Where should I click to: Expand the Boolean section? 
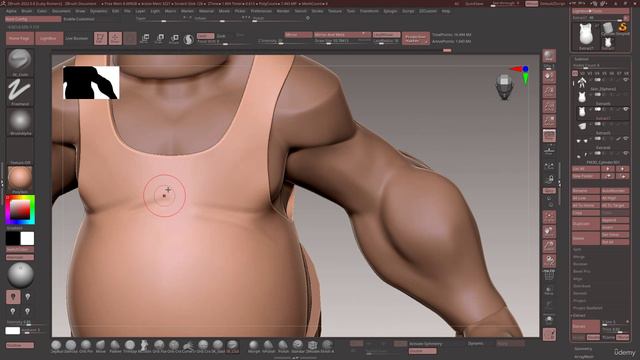click(580, 264)
